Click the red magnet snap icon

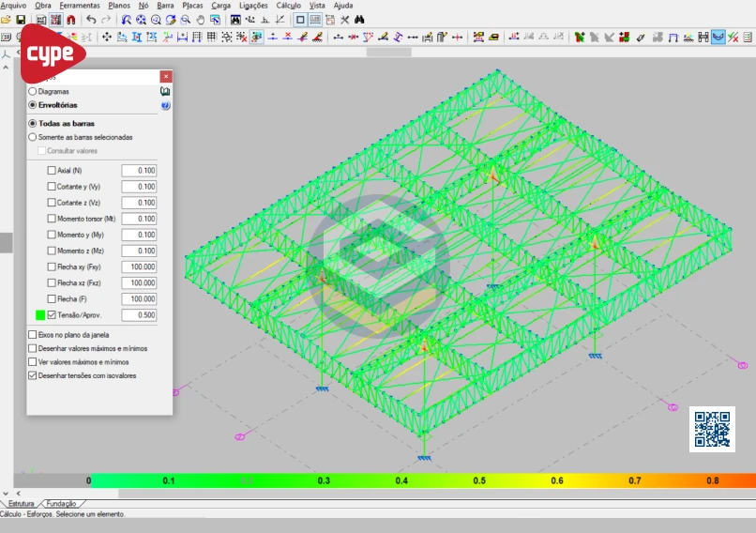coord(70,20)
